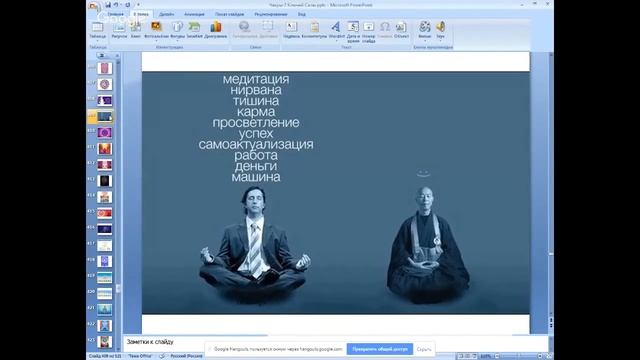Open the WordArt gallery
The image size is (640, 360).
click(x=337, y=30)
